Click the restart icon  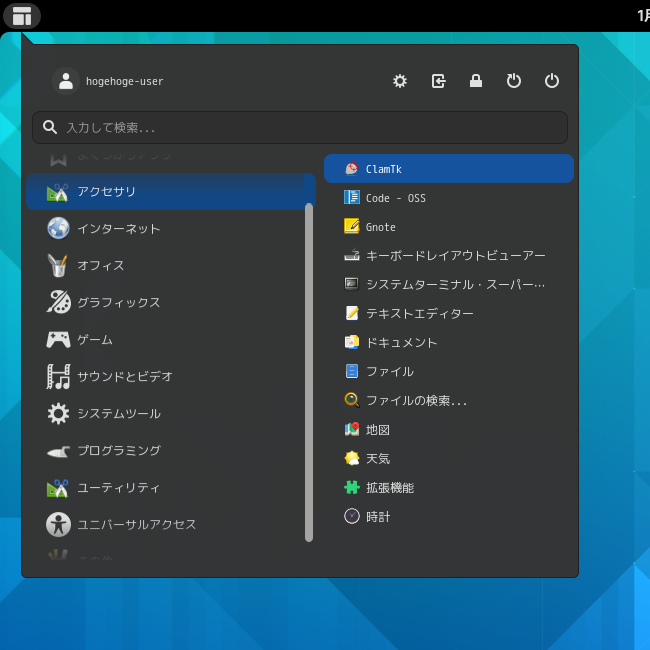click(514, 81)
